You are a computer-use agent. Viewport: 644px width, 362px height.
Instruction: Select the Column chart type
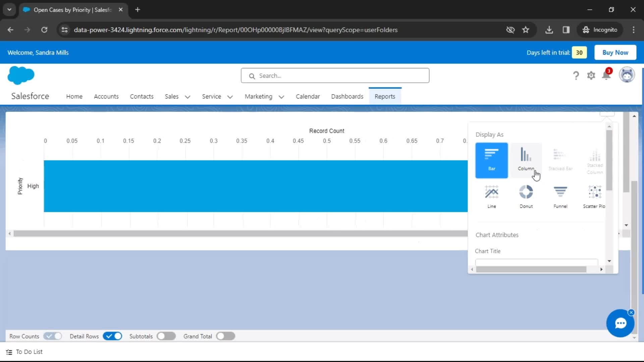coord(526,160)
